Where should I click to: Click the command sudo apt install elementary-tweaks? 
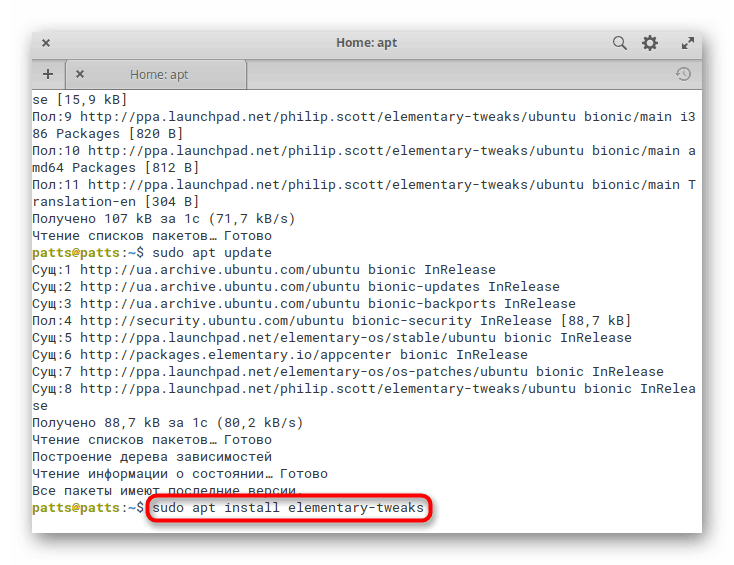click(287, 508)
